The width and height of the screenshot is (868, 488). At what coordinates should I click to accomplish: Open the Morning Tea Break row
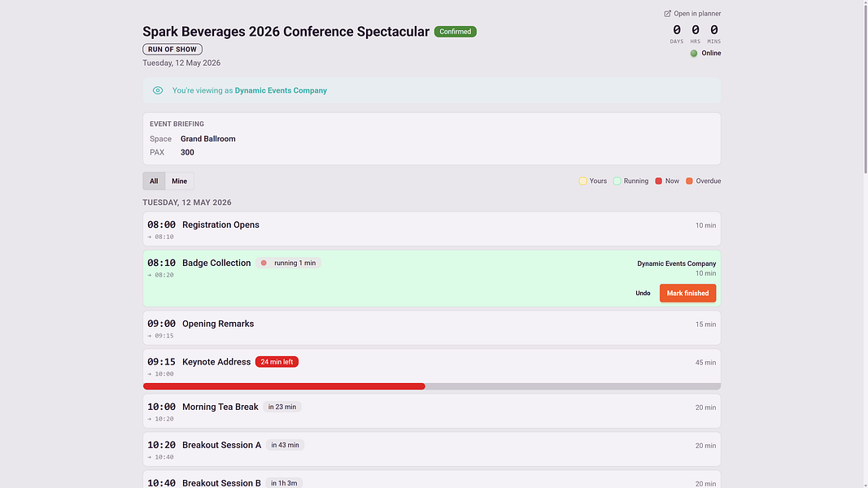pyautogui.click(x=432, y=411)
